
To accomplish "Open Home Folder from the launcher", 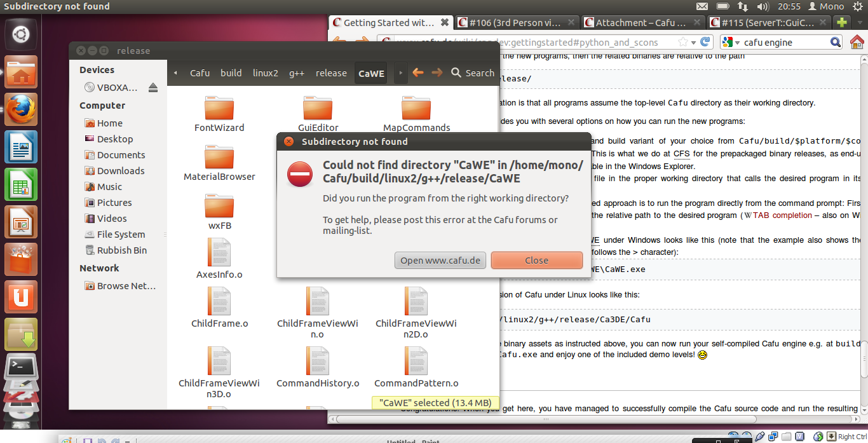I will [21, 72].
